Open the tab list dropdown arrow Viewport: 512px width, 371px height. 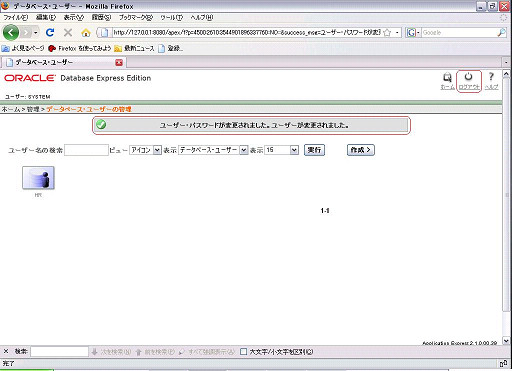point(506,62)
